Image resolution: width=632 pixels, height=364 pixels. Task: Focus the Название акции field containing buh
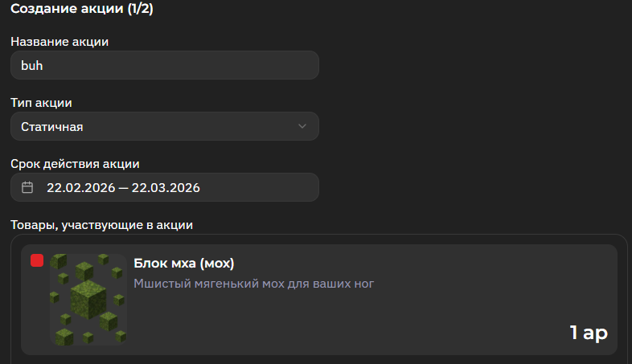tap(164, 66)
